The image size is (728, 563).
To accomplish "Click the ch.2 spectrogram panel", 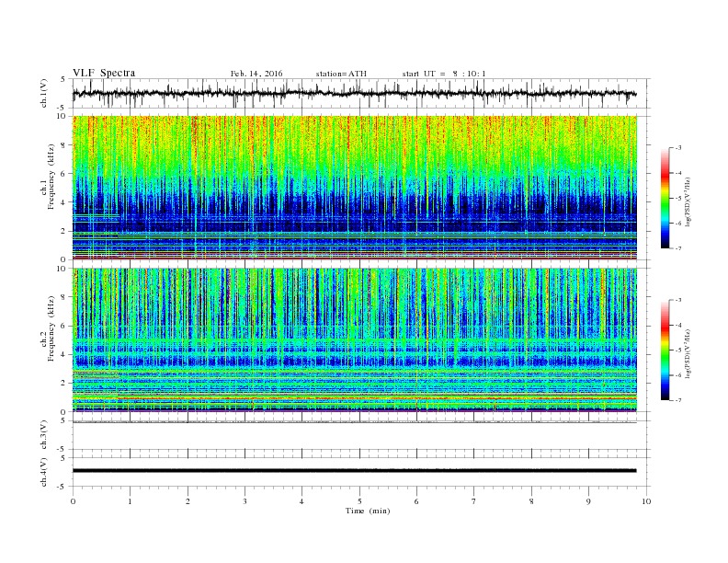I will click(355, 340).
